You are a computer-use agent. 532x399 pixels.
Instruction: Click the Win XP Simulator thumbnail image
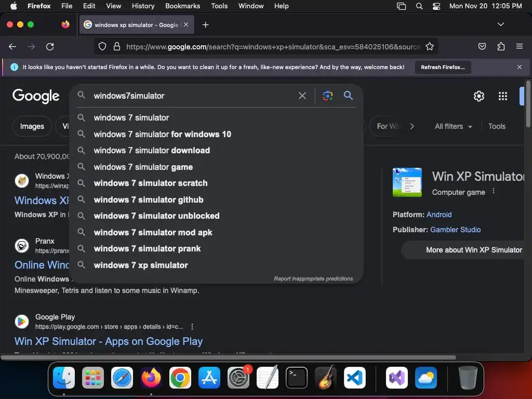coord(407,182)
